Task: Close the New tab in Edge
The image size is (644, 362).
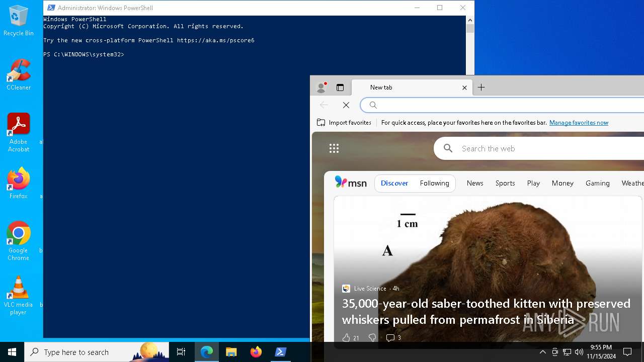Action: click(x=464, y=87)
